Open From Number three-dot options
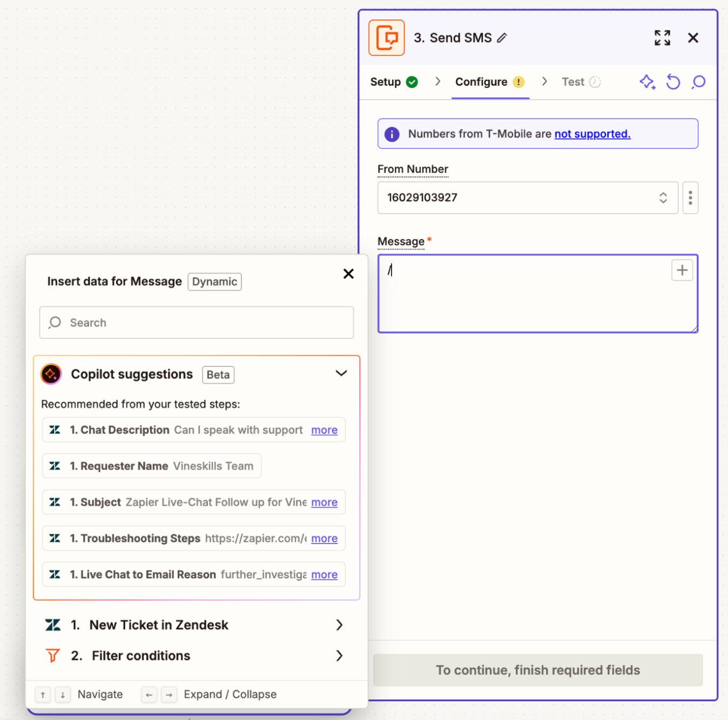The height and width of the screenshot is (720, 728). tap(690, 198)
